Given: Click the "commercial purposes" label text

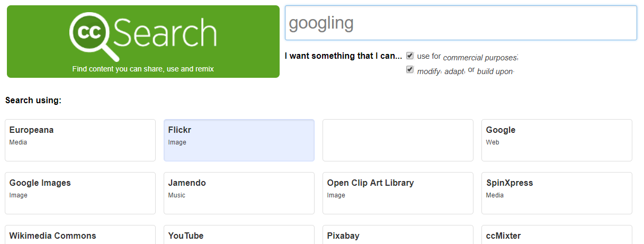Looking at the screenshot, I should [x=480, y=58].
